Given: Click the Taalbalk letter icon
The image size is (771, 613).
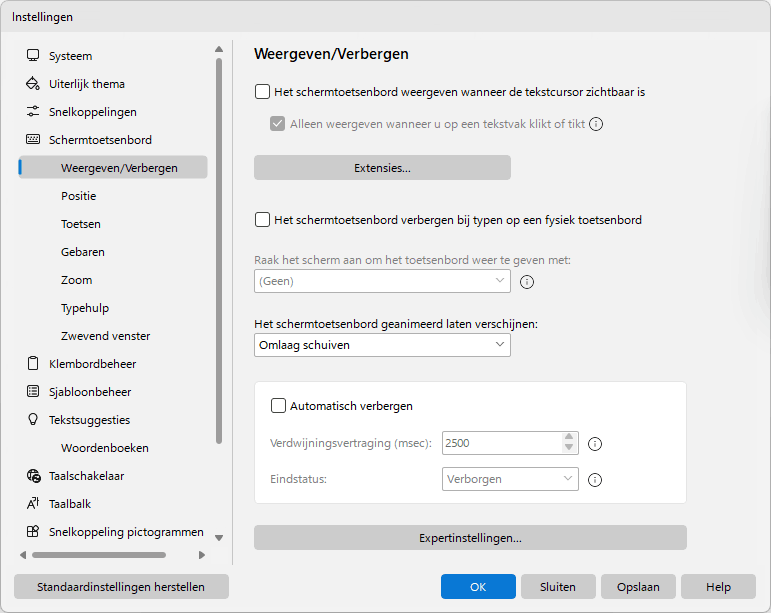Looking at the screenshot, I should click(33, 503).
